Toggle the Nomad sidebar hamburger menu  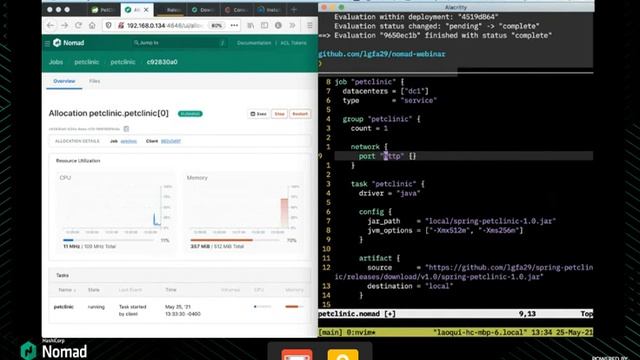(x=47, y=43)
